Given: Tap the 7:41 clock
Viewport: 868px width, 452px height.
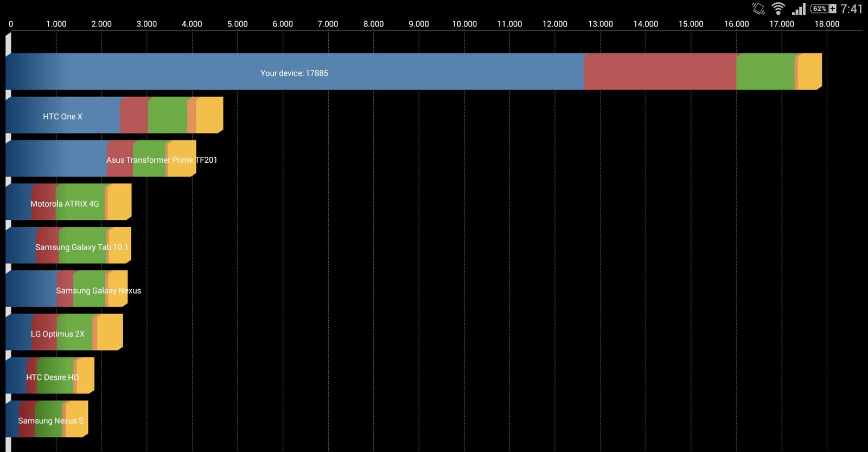Looking at the screenshot, I should tap(851, 9).
